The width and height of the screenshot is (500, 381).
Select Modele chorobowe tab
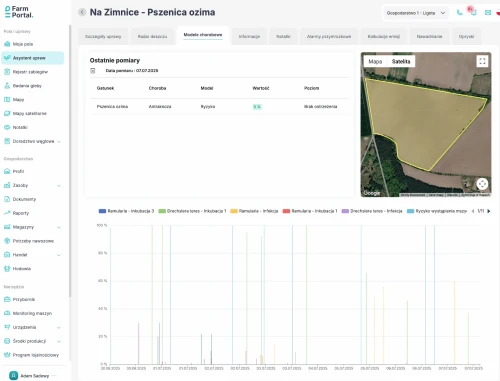[x=203, y=35]
